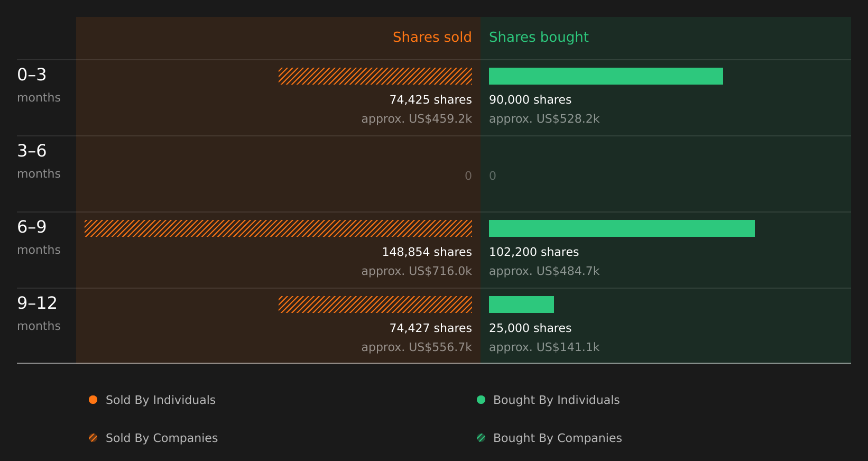Click the 0–3 months bought green bar

[606, 76]
